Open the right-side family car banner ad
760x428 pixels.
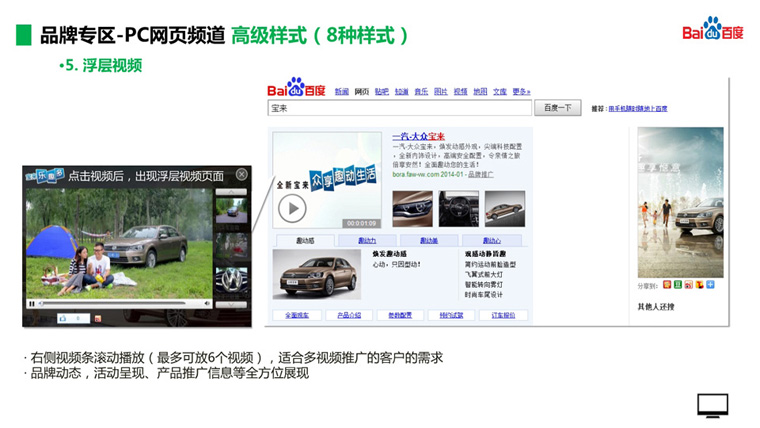[x=681, y=202]
